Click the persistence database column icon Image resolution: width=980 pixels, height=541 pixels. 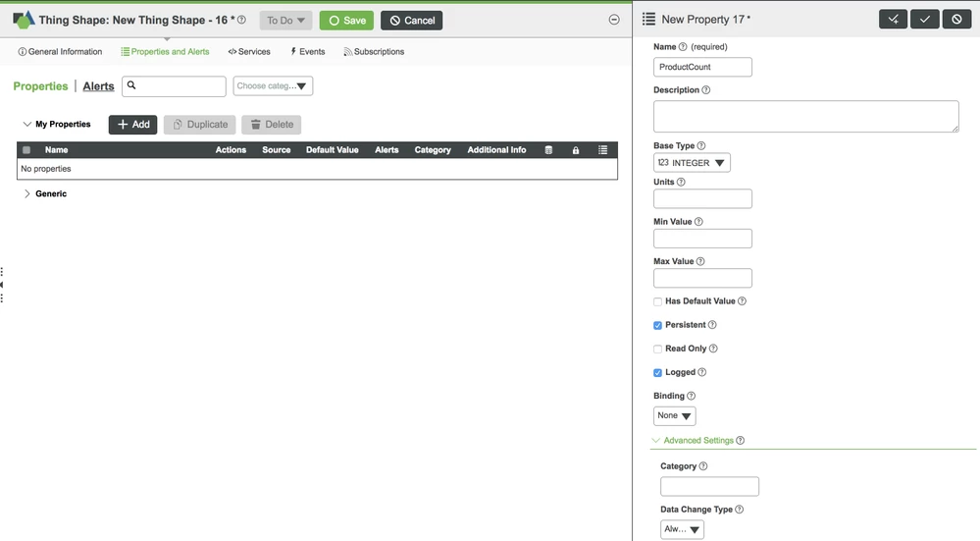548,150
